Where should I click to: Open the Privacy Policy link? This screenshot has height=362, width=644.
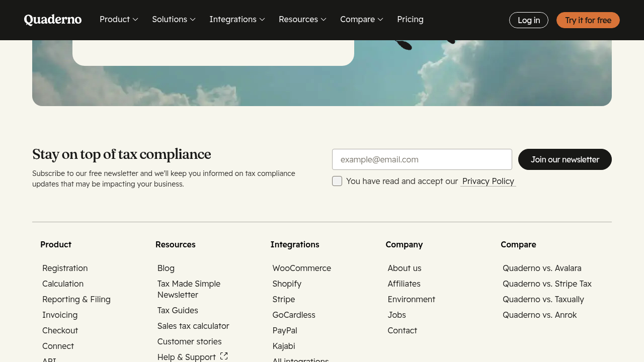tap(488, 181)
